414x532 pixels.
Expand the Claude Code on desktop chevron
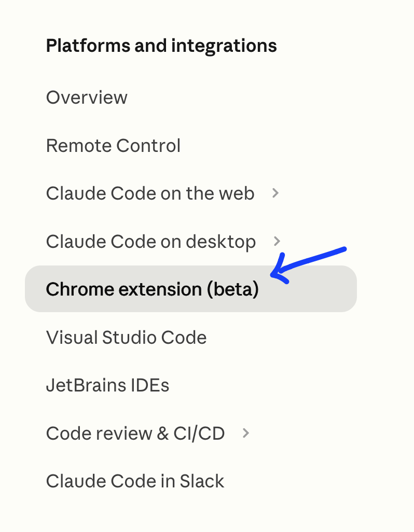tap(277, 242)
